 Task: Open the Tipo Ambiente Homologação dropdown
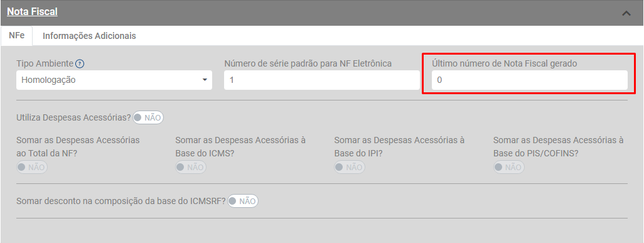click(114, 80)
